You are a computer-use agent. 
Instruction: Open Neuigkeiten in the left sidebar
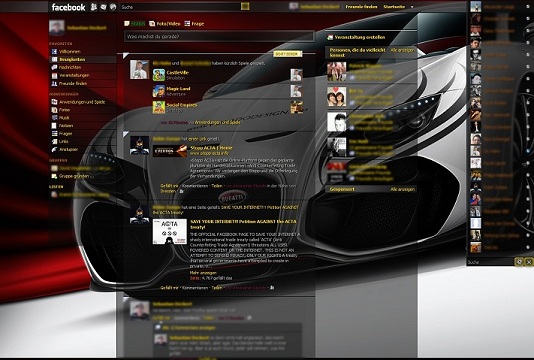coord(83,59)
